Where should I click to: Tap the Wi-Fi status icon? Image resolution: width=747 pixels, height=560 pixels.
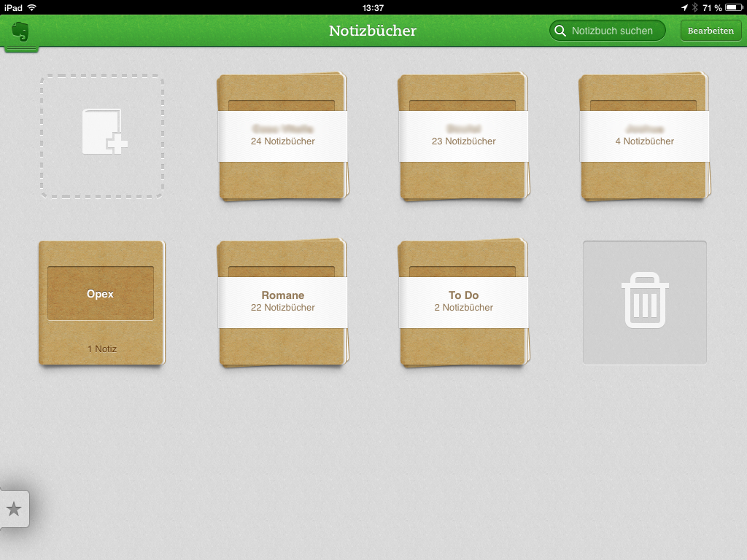coord(31,7)
